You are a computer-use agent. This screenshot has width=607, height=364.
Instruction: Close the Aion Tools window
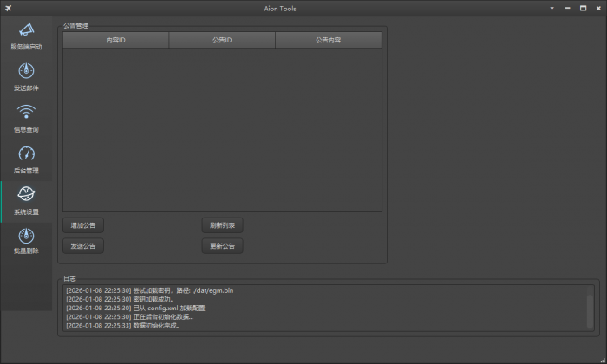click(598, 8)
